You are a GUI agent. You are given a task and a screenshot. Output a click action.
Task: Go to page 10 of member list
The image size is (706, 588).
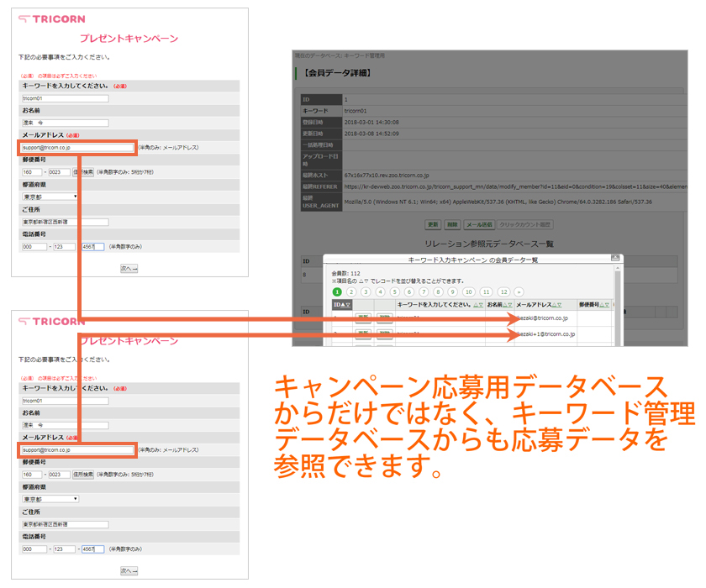[x=469, y=292]
